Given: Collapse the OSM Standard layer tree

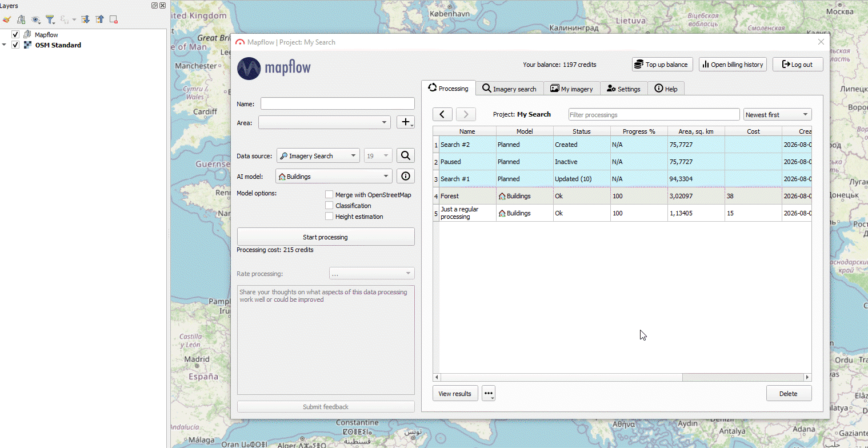Looking at the screenshot, I should pos(5,45).
